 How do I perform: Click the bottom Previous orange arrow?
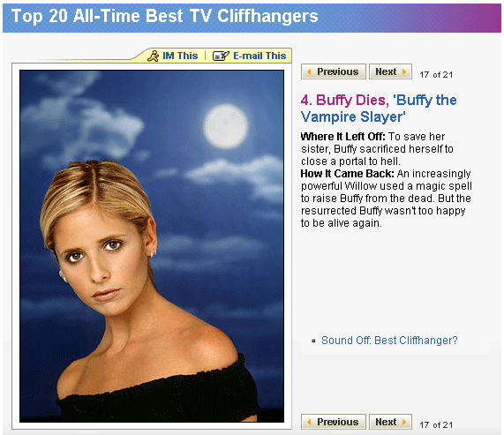coord(309,422)
